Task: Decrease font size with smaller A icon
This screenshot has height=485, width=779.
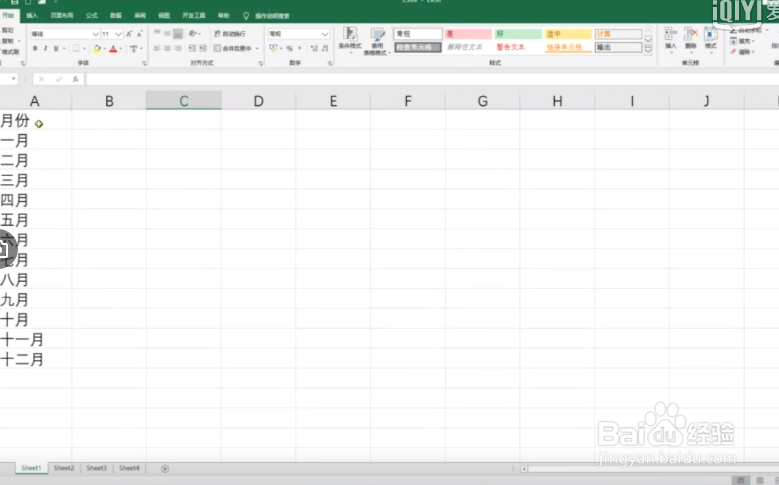Action: tap(140, 34)
